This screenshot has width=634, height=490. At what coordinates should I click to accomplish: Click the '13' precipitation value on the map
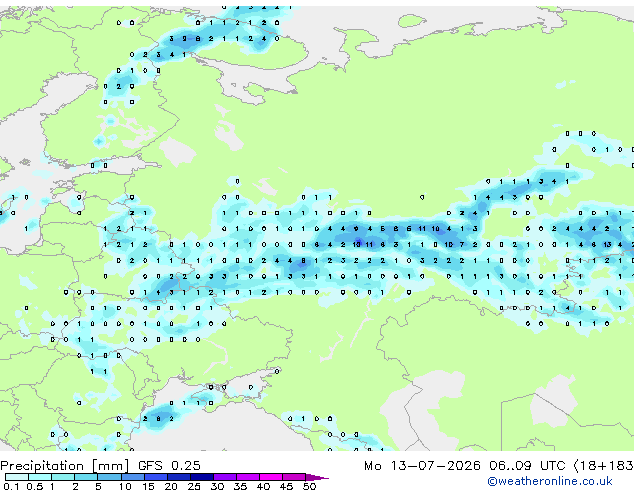(607, 245)
